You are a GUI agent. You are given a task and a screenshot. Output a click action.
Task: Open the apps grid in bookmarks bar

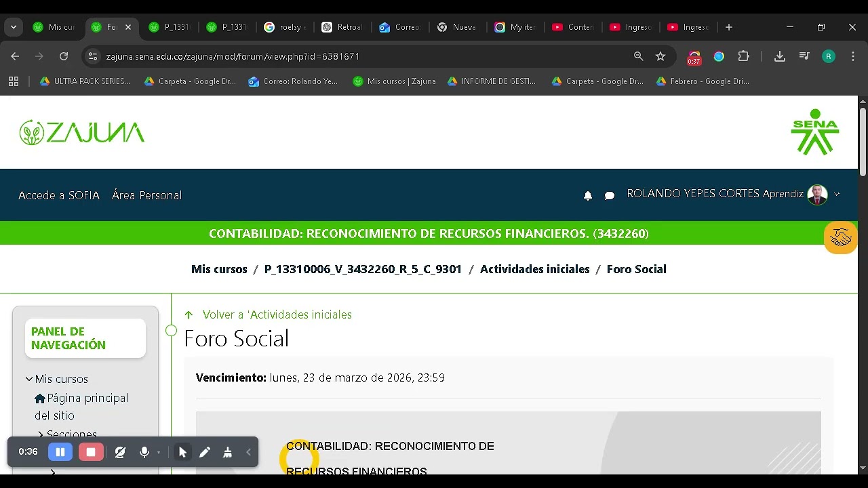point(14,81)
